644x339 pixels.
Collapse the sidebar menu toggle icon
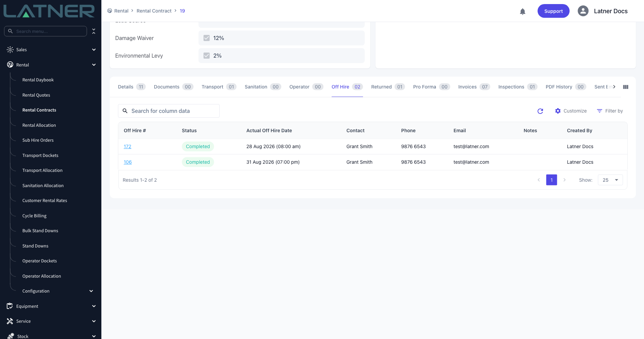(94, 31)
